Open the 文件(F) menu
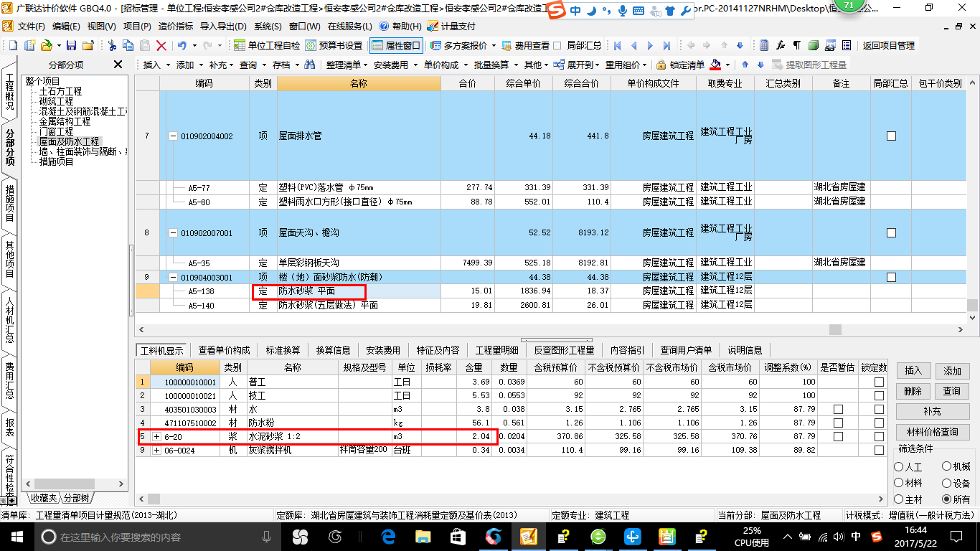Viewport: 980px width, 551px height. pos(31,27)
